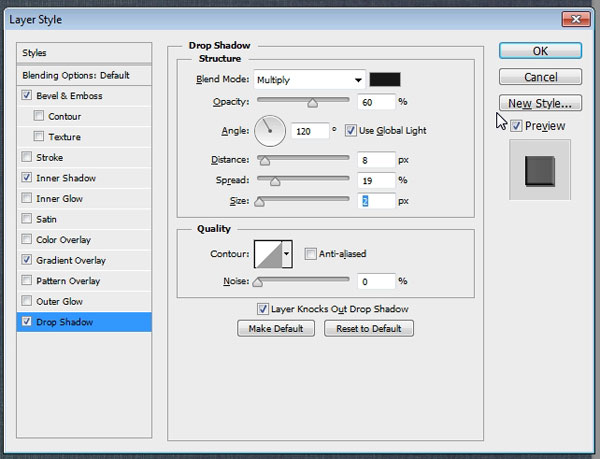Enable the Anti-aliased checkbox
Viewport: 600px width, 459px height.
(311, 254)
